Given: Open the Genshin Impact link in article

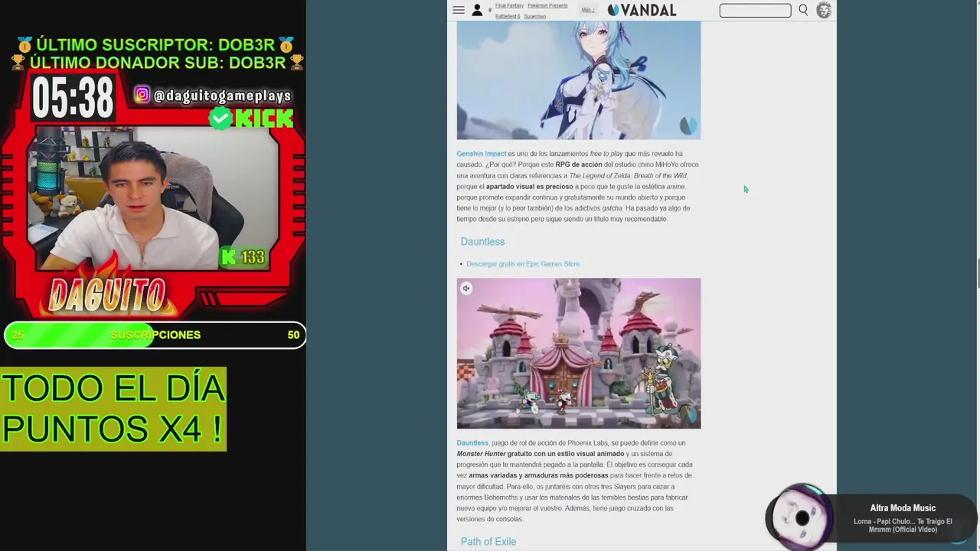Looking at the screenshot, I should (x=482, y=154).
